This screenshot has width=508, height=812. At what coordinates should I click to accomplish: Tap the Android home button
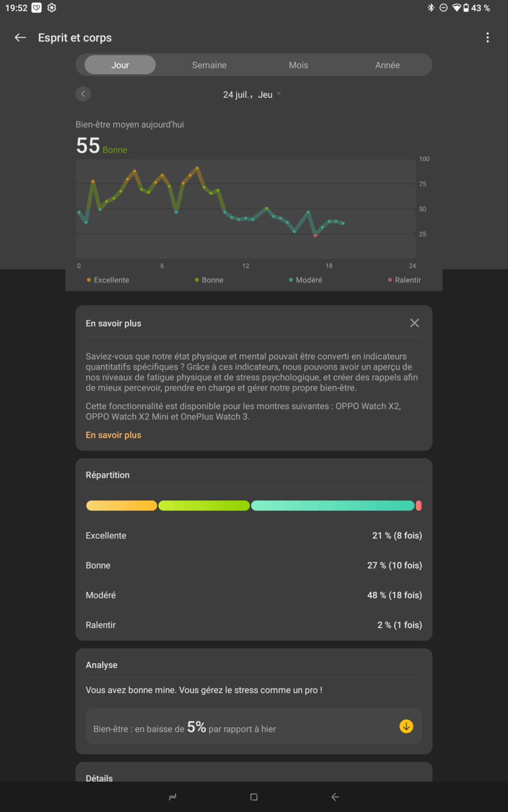click(254, 797)
